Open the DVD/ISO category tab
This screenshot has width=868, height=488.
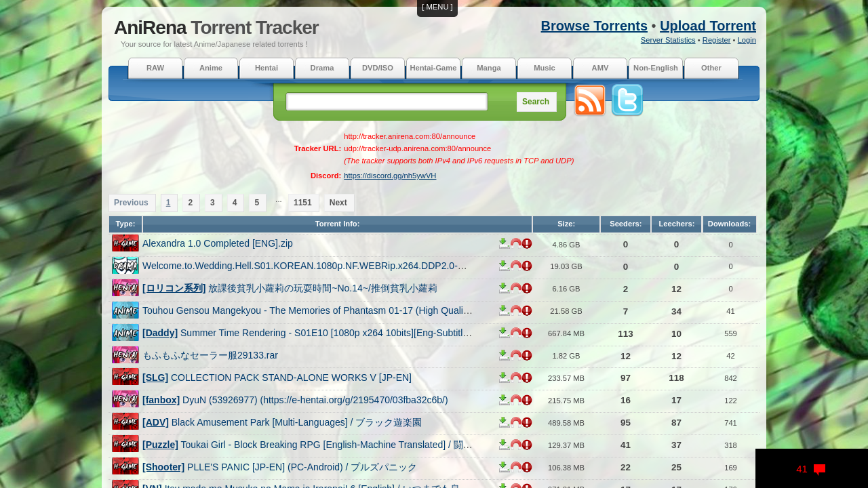pyautogui.click(x=378, y=68)
